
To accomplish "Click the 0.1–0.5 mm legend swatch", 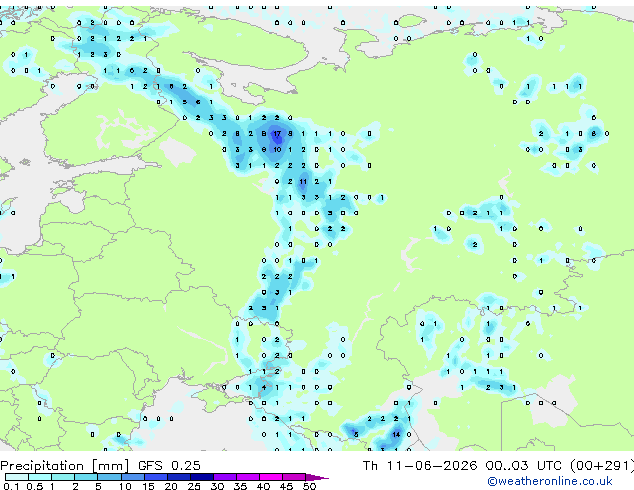I will coord(17,477).
